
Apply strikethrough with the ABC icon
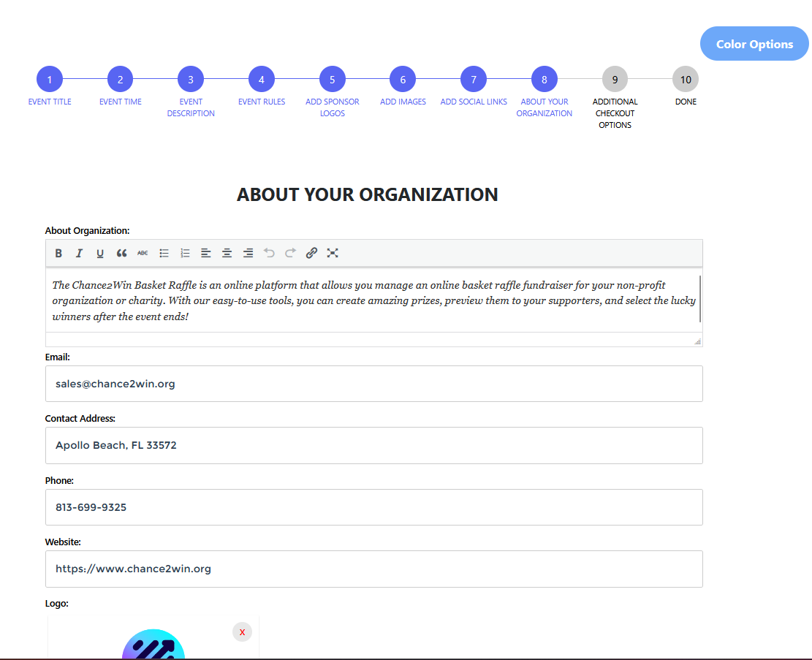143,253
